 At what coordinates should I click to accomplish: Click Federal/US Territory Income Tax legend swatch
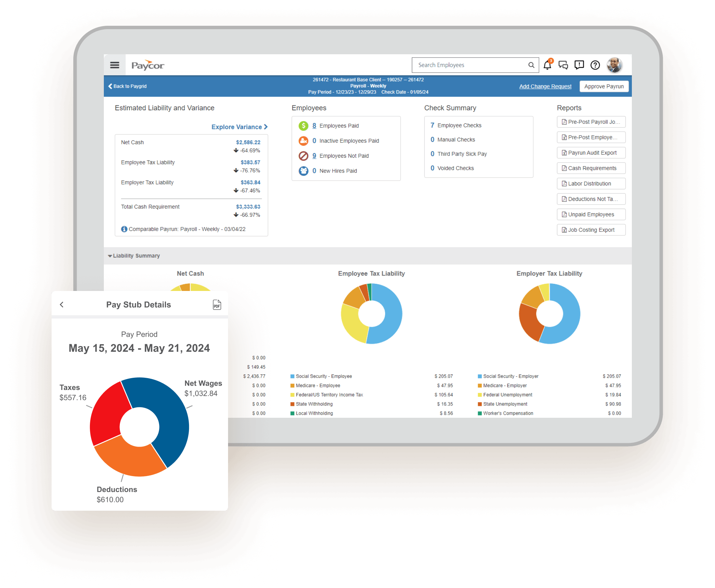point(292,395)
